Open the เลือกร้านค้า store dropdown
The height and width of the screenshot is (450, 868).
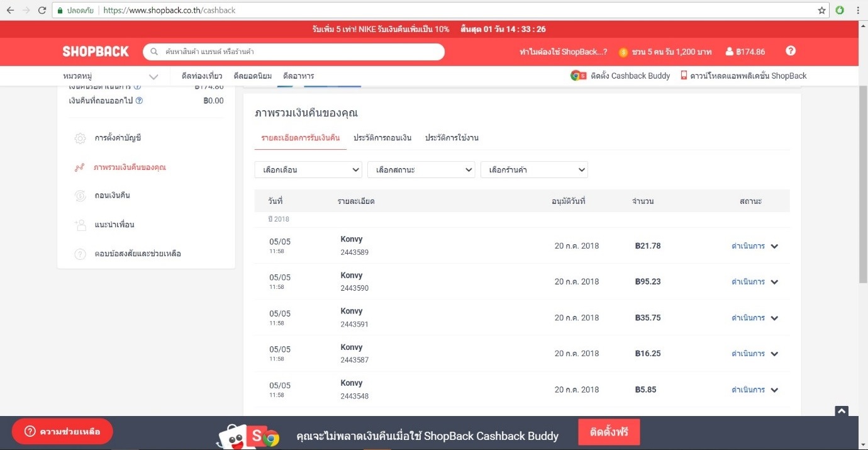click(x=534, y=170)
